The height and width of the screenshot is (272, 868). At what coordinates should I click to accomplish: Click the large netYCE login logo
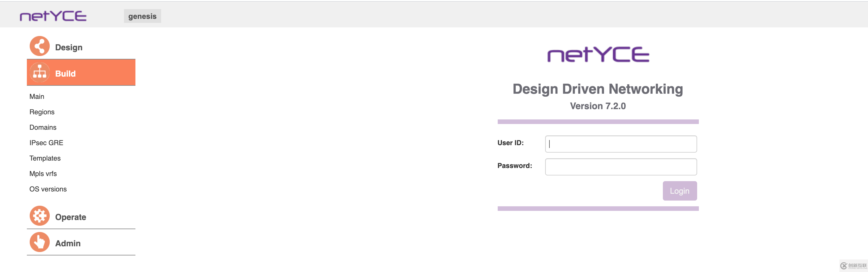pos(598,55)
